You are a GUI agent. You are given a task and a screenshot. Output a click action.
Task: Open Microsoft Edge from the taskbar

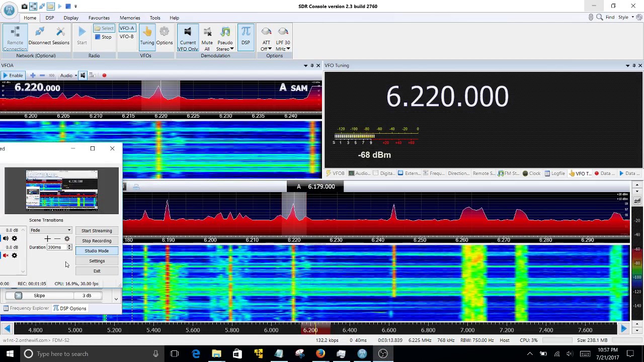(195, 353)
